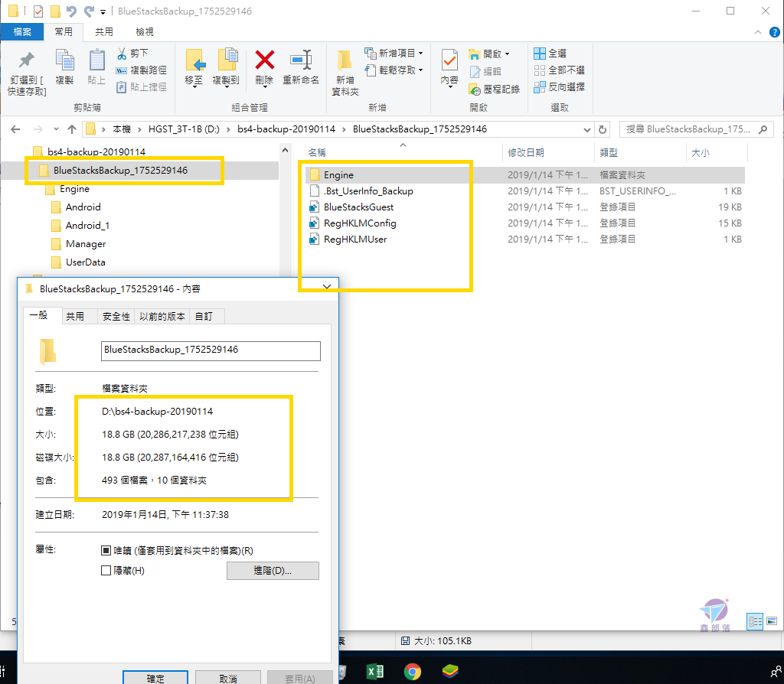Click the Refresh button beside address bar
This screenshot has width=784, height=684.
click(603, 130)
